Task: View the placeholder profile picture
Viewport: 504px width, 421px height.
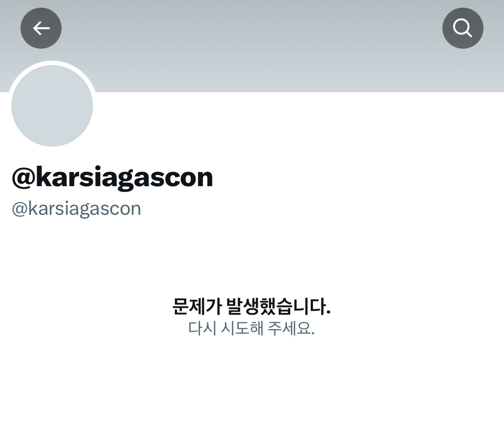Action: point(52,105)
